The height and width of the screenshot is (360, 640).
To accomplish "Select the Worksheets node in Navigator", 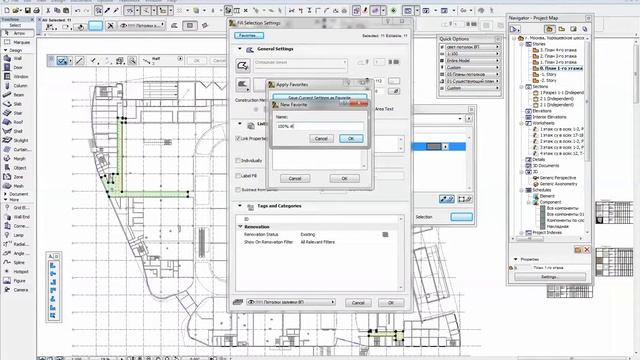I will coord(543,123).
